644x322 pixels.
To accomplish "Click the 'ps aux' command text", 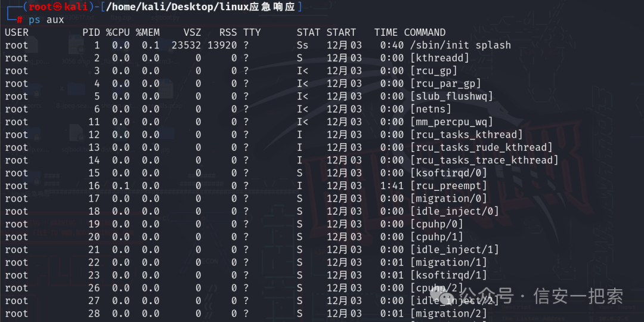I will pyautogui.click(x=47, y=19).
